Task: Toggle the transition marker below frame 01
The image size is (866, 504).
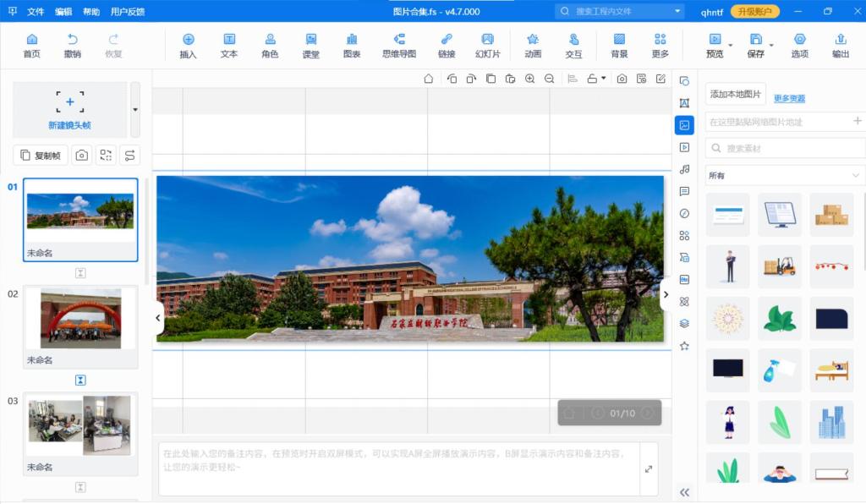Action: coord(80,272)
